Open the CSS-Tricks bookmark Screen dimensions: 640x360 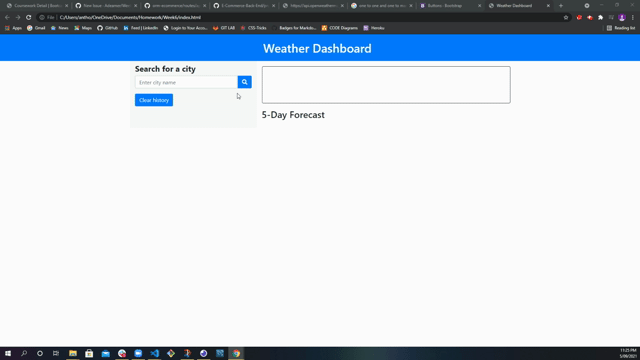coord(253,28)
